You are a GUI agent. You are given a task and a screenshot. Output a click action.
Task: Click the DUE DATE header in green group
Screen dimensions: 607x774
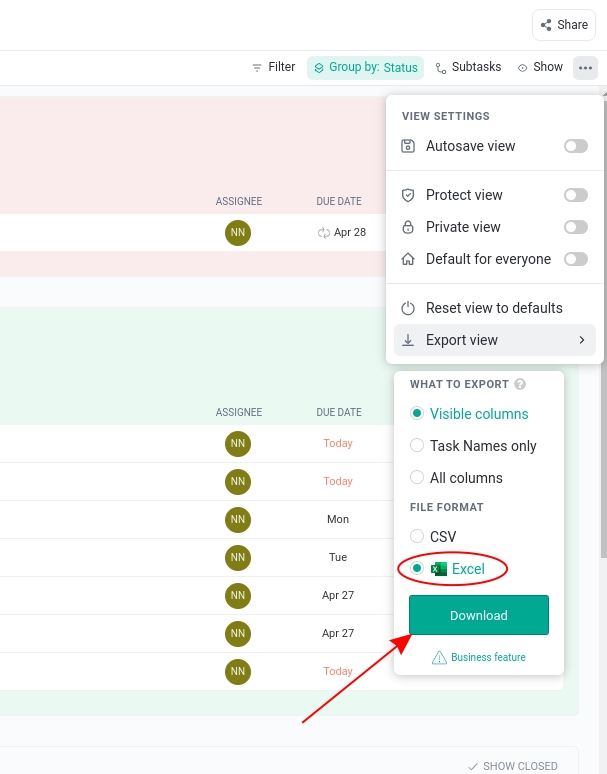(339, 412)
